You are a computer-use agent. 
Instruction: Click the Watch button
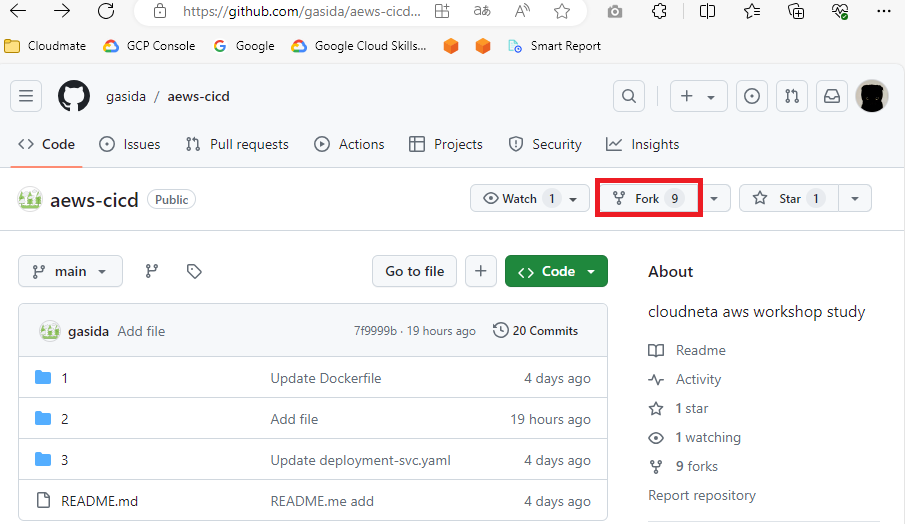click(529, 199)
